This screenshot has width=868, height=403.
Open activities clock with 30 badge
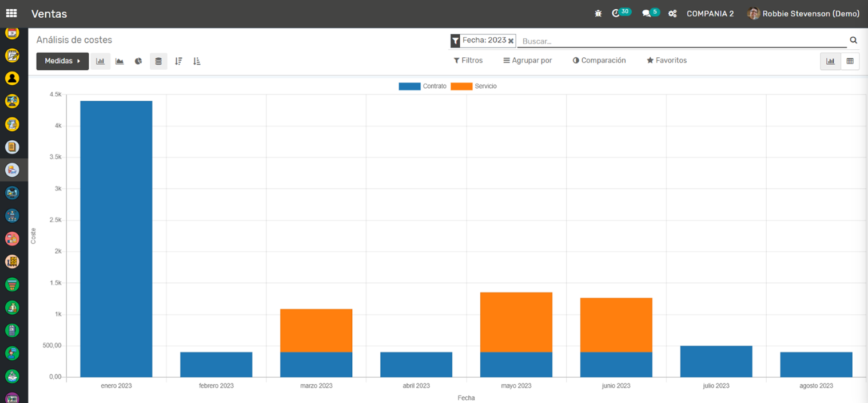[x=616, y=13]
